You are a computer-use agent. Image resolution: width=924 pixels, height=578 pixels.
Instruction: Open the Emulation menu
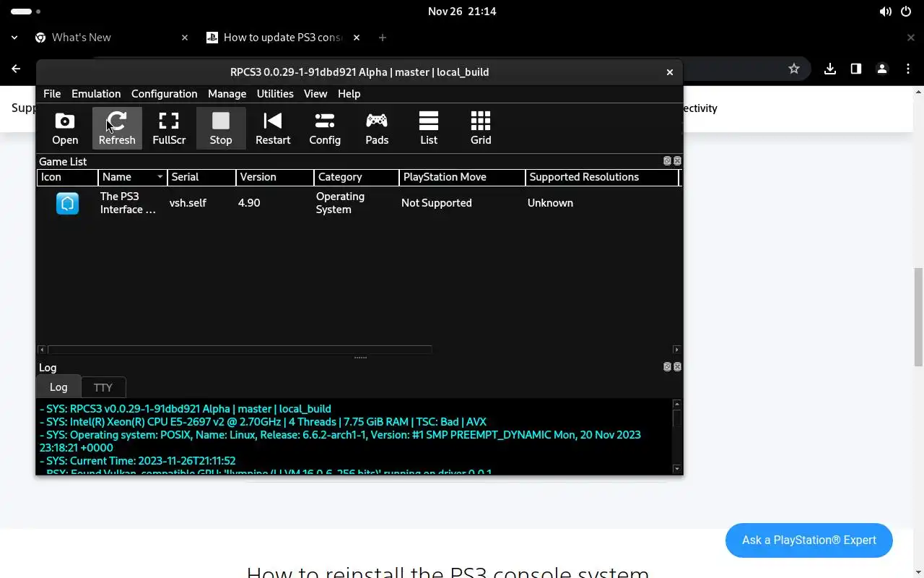tap(96, 94)
